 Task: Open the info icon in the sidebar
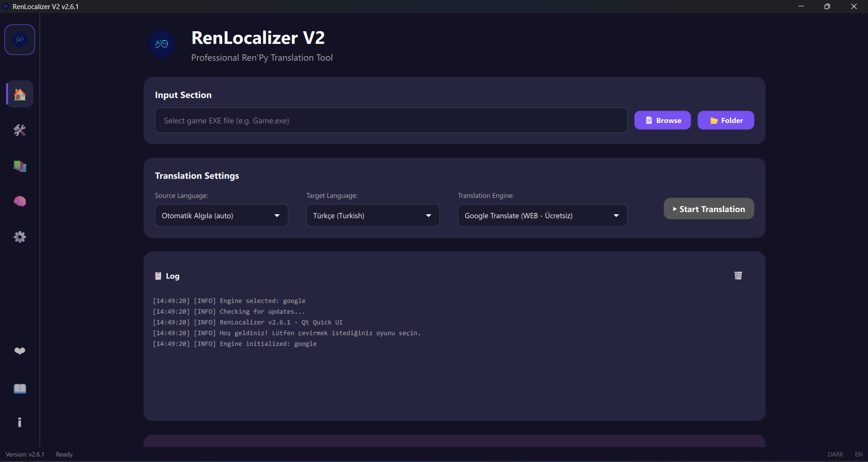(x=19, y=422)
